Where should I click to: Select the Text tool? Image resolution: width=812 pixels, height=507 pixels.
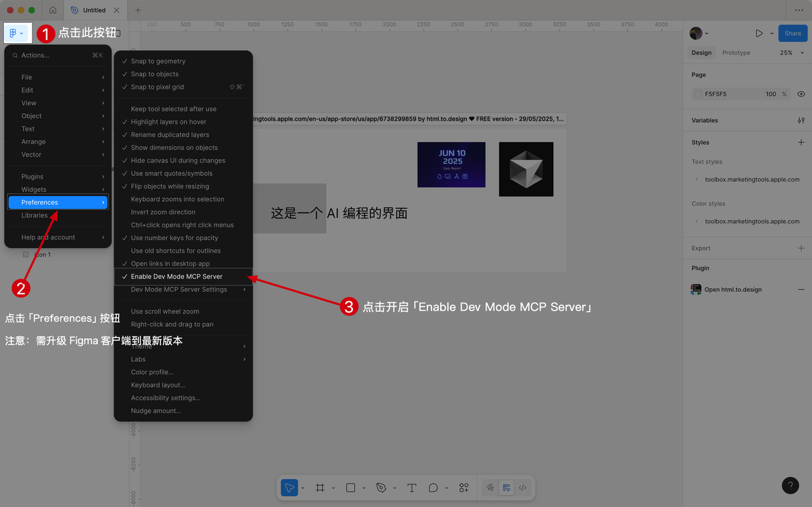tap(412, 487)
